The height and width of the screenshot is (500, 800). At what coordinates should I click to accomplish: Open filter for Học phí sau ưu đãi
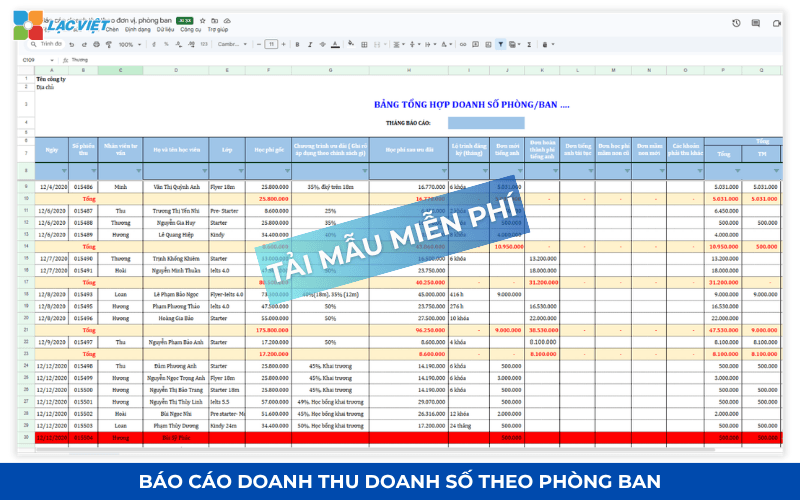443,171
